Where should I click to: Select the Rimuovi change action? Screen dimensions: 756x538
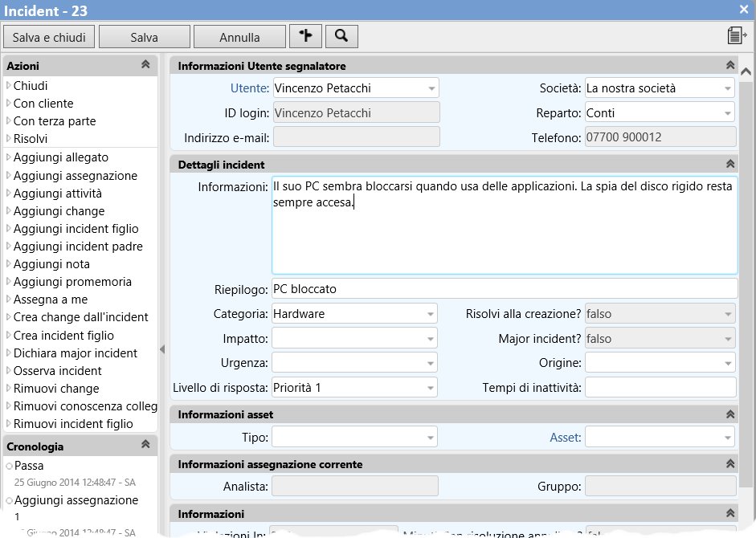(56, 389)
